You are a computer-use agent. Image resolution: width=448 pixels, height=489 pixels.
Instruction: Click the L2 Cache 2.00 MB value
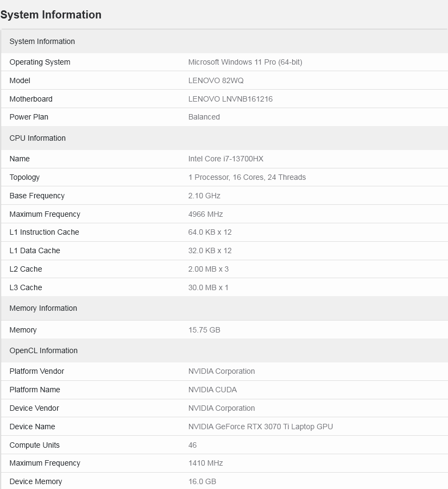208,269
